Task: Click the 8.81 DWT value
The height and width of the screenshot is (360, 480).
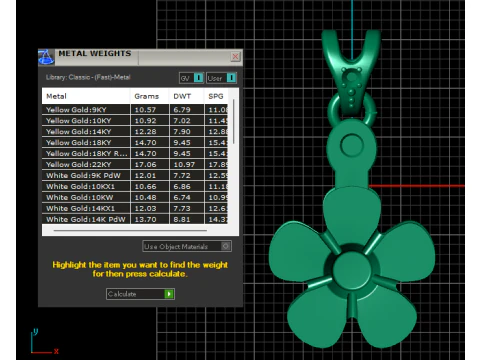Action: click(182, 219)
